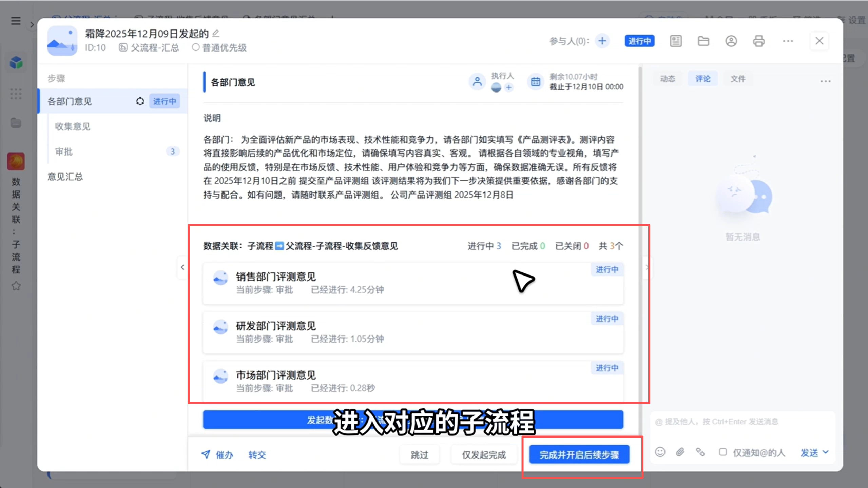Star this app via the sidebar star icon
Screen dimensions: 868x488
pos(16,286)
